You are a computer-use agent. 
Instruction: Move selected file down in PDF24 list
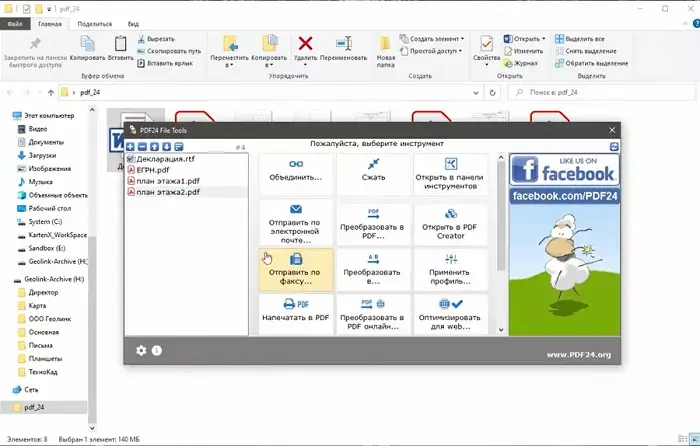click(x=167, y=146)
